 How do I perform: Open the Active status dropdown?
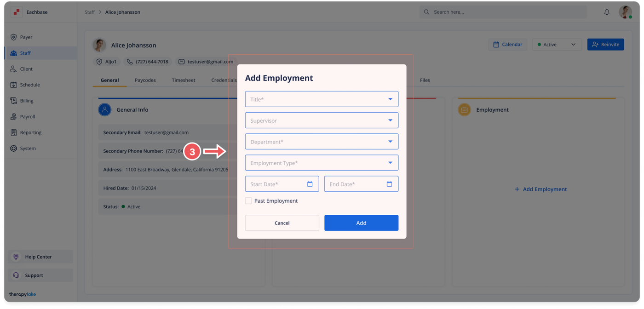coord(557,45)
